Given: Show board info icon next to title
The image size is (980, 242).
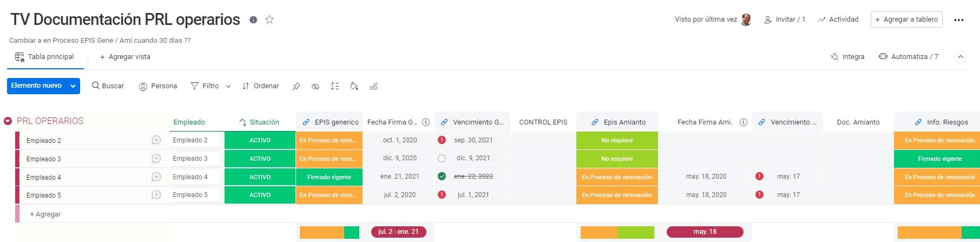Looking at the screenshot, I should [253, 19].
